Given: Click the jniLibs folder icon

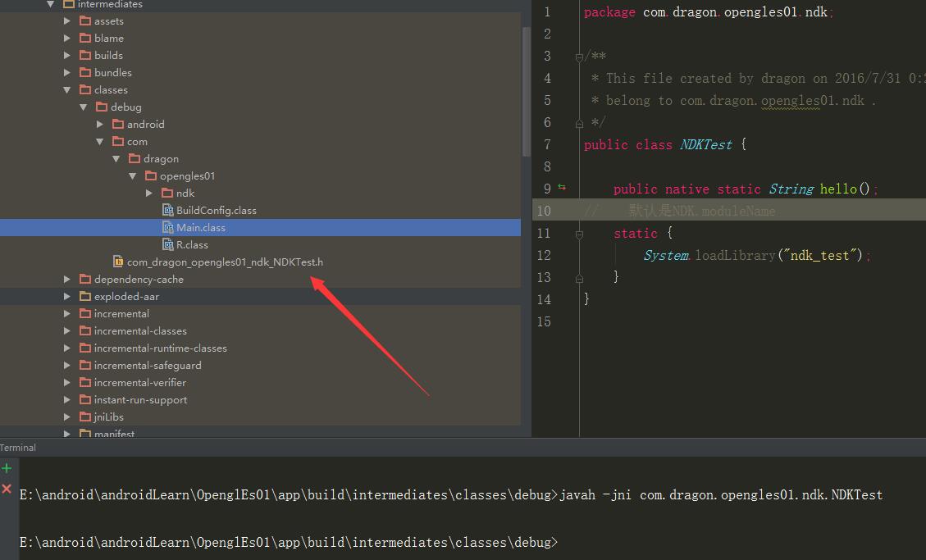Looking at the screenshot, I should point(85,417).
